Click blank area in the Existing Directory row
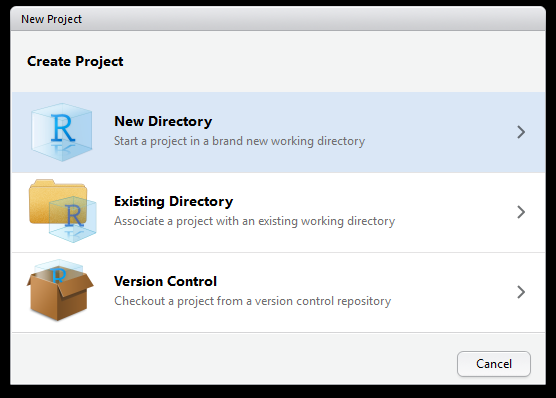 pyautogui.click(x=454, y=212)
